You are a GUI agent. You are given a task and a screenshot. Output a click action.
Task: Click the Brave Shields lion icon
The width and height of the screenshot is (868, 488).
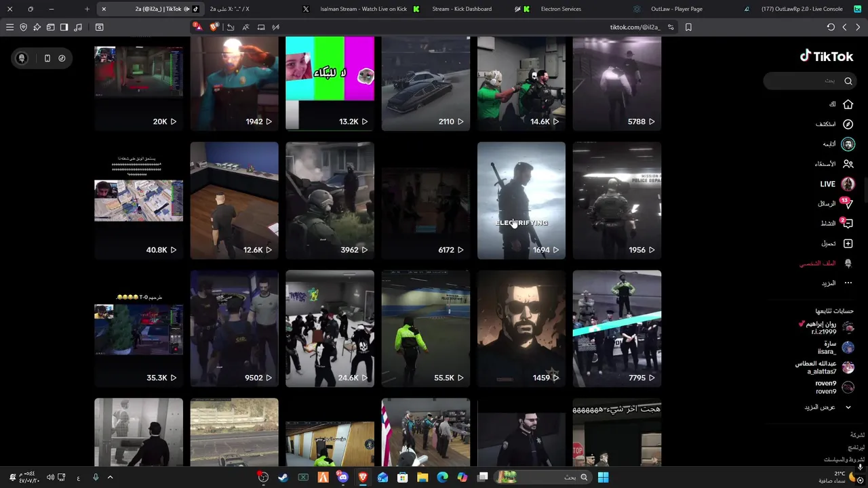pyautogui.click(x=214, y=27)
